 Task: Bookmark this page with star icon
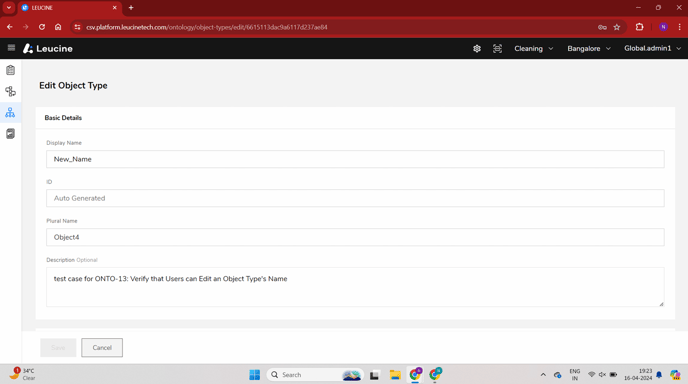[616, 27]
